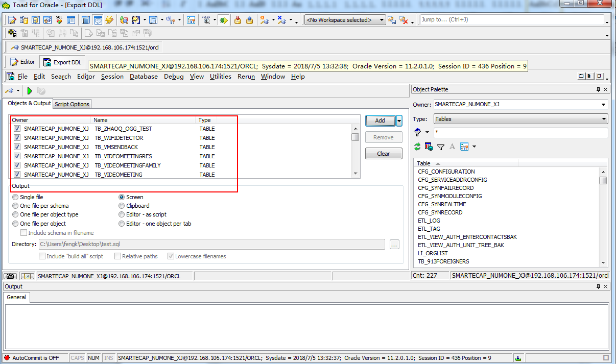
Task: Close the Object Palette panel
Action: coord(606,89)
